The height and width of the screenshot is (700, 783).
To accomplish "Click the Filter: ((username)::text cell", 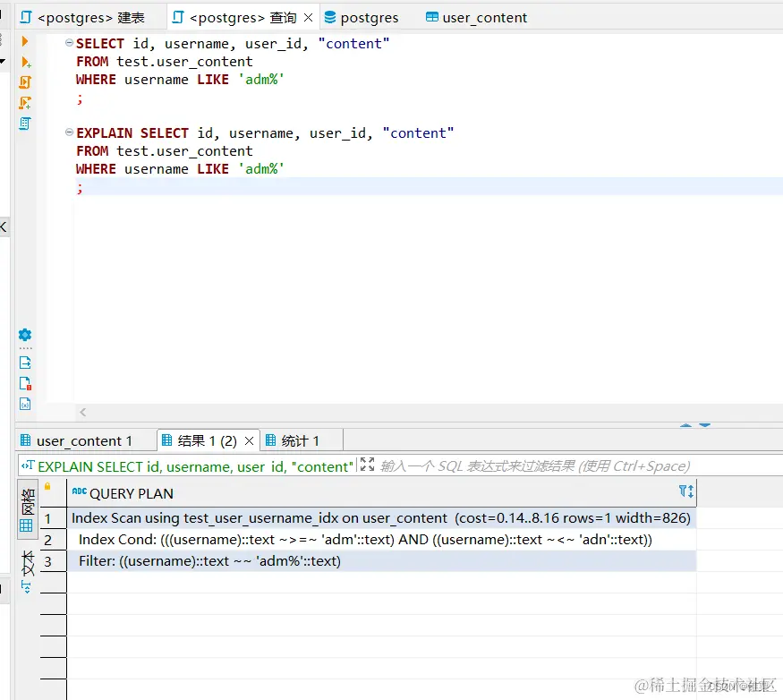I will click(381, 561).
